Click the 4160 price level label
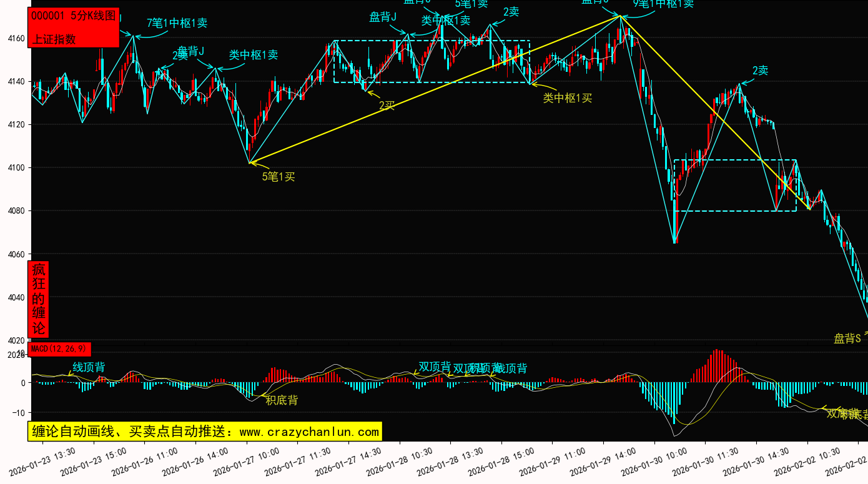Image resolution: width=868 pixels, height=484 pixels. point(16,39)
